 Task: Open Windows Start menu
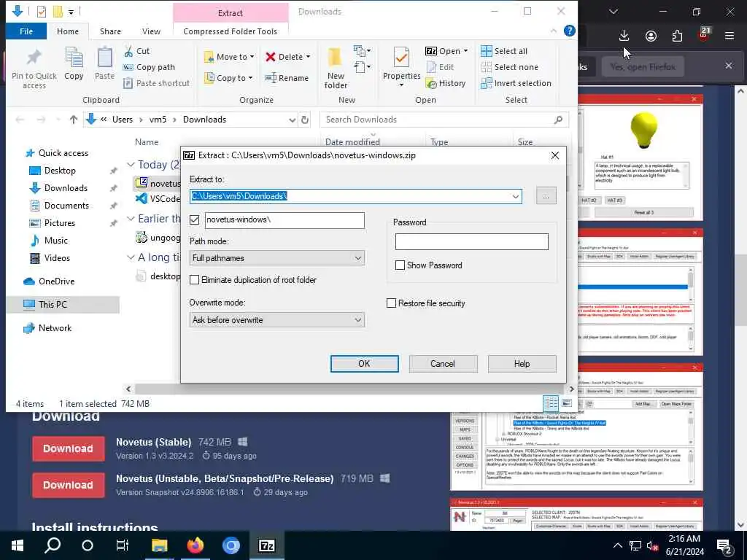click(18, 545)
